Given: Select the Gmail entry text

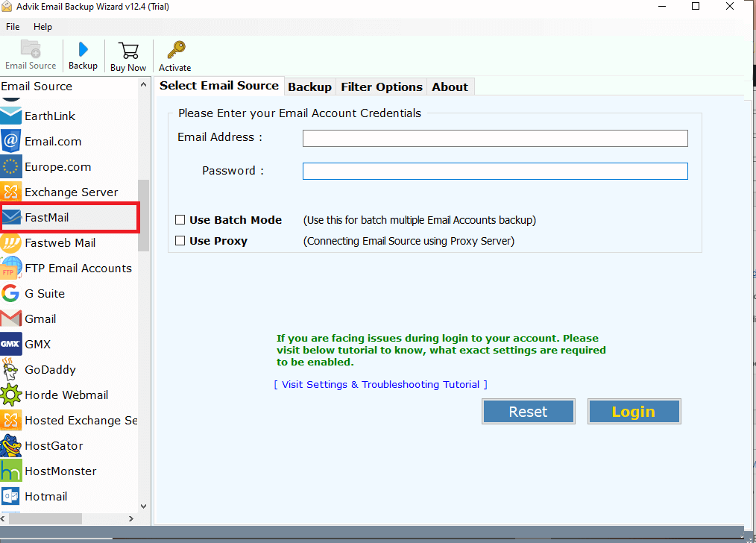Looking at the screenshot, I should click(40, 318).
